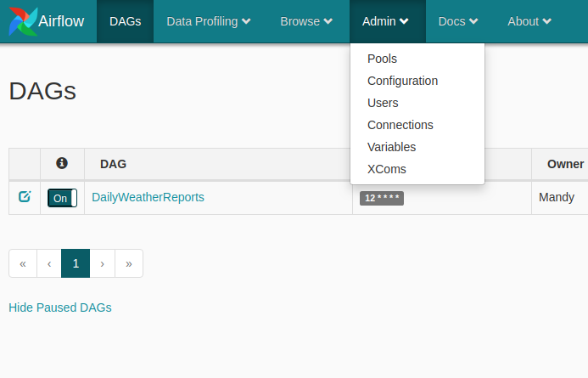
Task: Click the DAGs page heading
Action: [42, 91]
